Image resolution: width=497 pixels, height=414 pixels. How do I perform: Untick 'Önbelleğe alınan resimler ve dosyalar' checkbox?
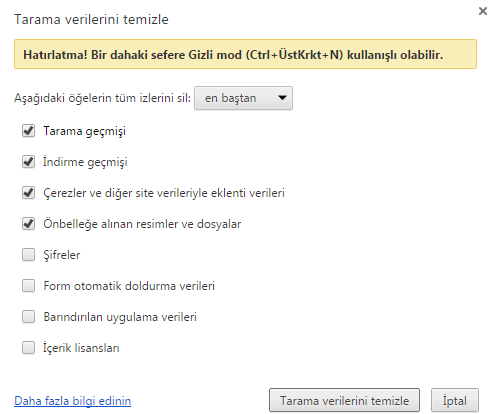(28, 224)
